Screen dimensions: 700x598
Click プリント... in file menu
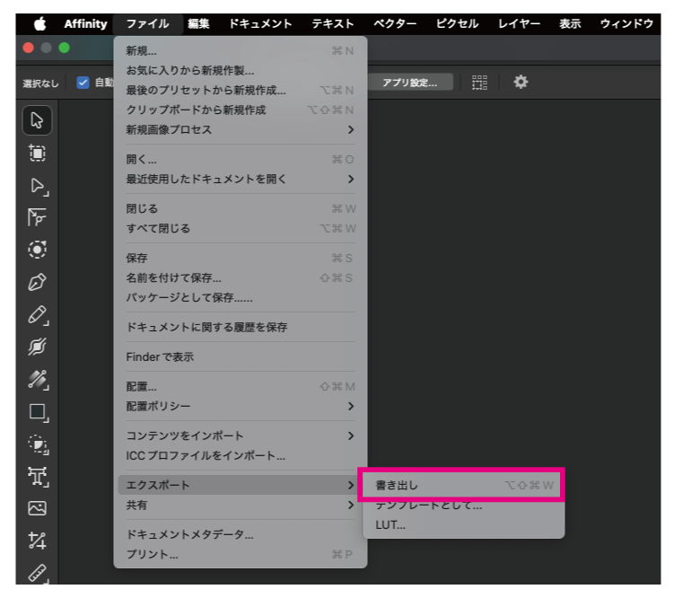pos(152,554)
